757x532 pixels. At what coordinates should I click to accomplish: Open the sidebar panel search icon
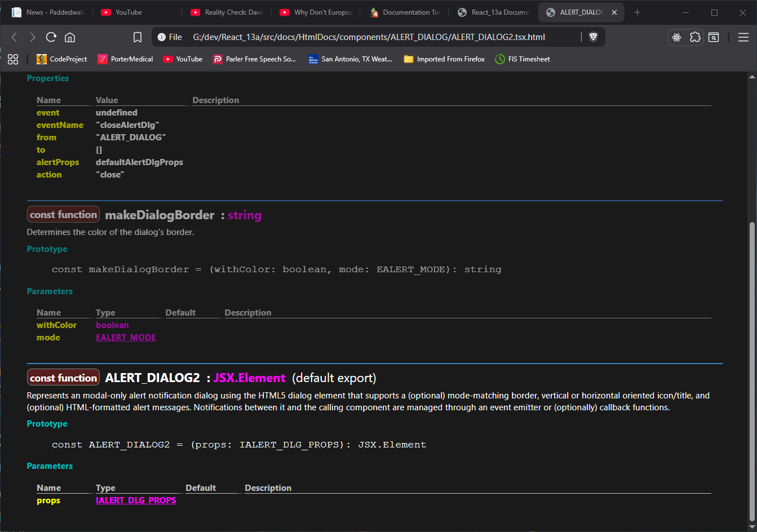point(714,37)
